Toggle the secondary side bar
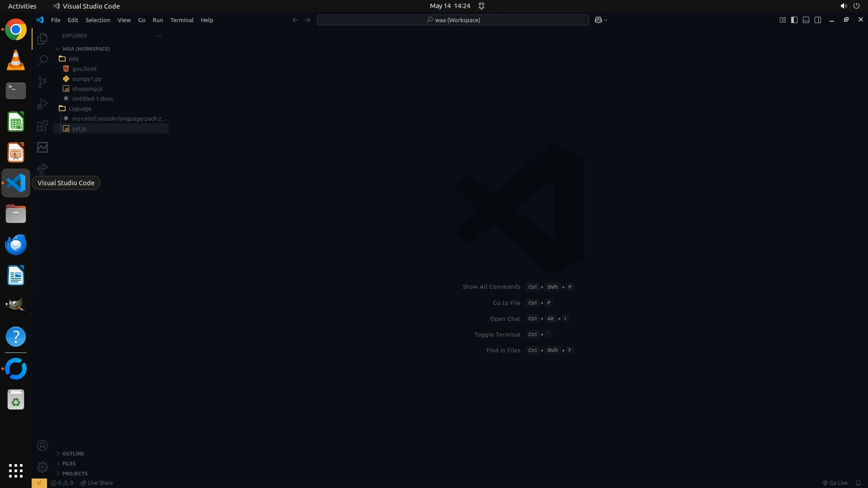Viewport: 868px width, 488px height. click(818, 20)
